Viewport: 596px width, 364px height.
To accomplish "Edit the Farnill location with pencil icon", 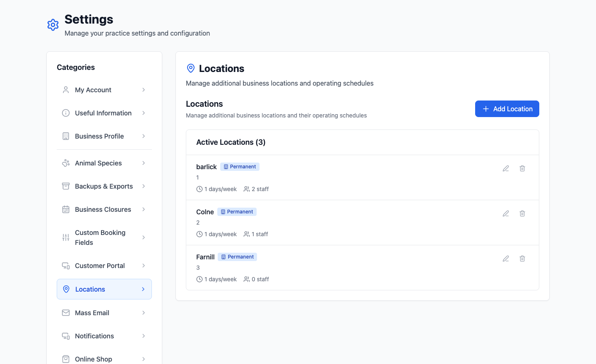I will 506,259.
